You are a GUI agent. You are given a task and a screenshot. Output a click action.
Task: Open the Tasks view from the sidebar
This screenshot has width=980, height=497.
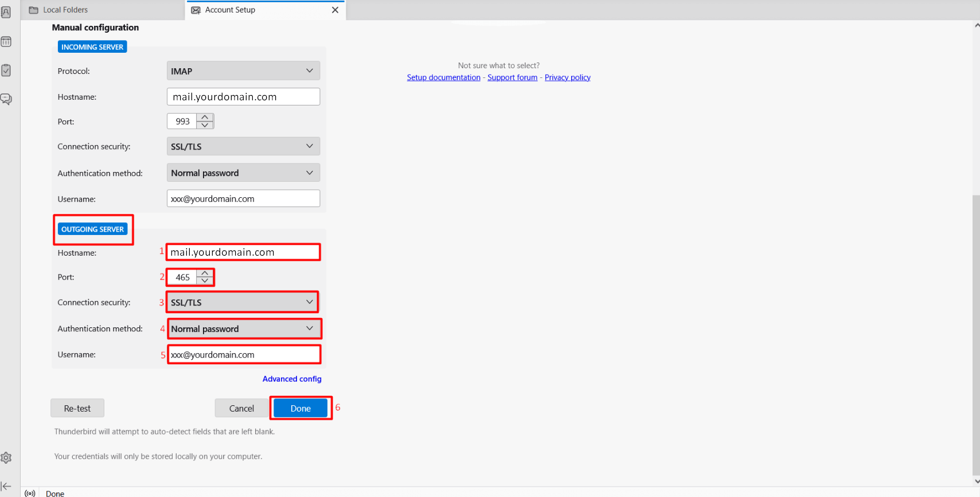click(x=6, y=71)
